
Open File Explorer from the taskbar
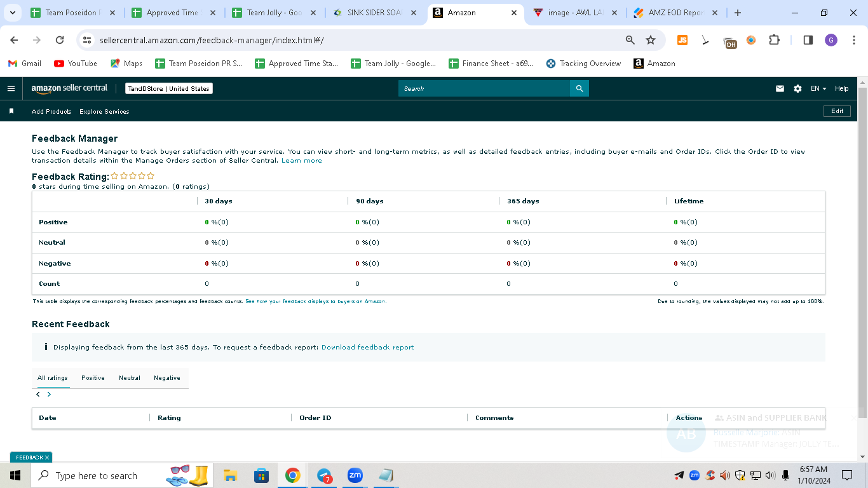coord(230,475)
